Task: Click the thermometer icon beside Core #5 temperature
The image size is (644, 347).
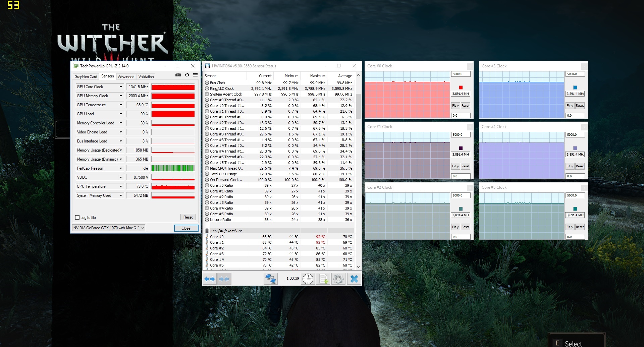Action: point(207,265)
